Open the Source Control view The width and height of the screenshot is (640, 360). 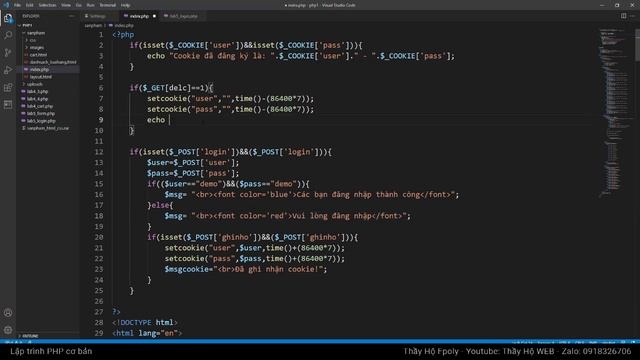tap(8, 53)
